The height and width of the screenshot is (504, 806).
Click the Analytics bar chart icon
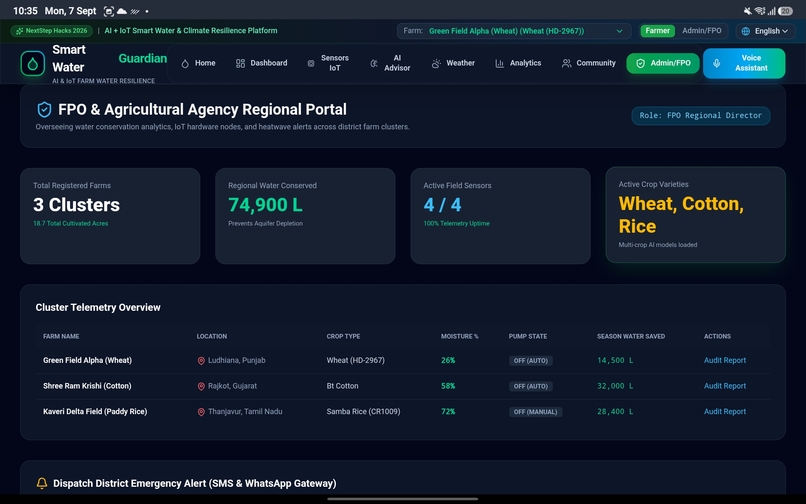coord(499,63)
